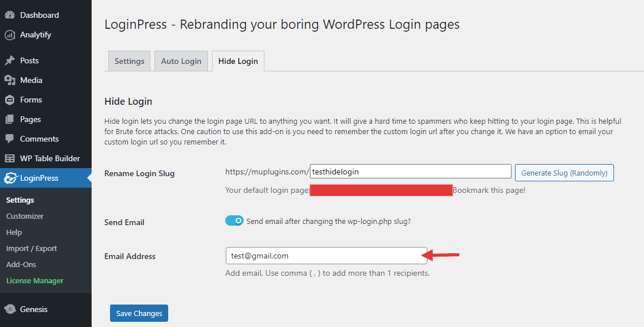This screenshot has height=327, width=644.
Task: Open License Manager submenu link
Action: click(35, 281)
